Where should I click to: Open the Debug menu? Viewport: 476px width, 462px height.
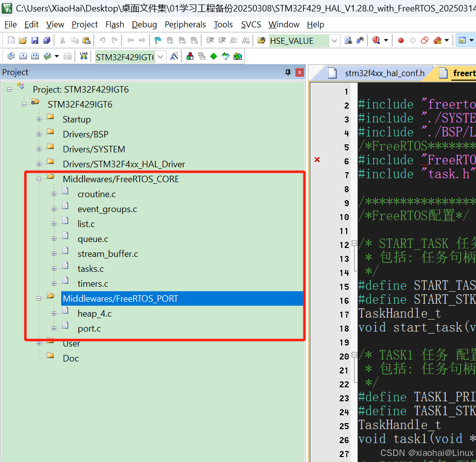click(144, 24)
